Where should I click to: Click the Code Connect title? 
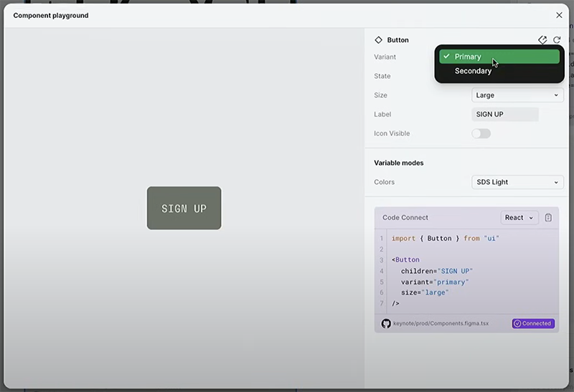(x=405, y=218)
